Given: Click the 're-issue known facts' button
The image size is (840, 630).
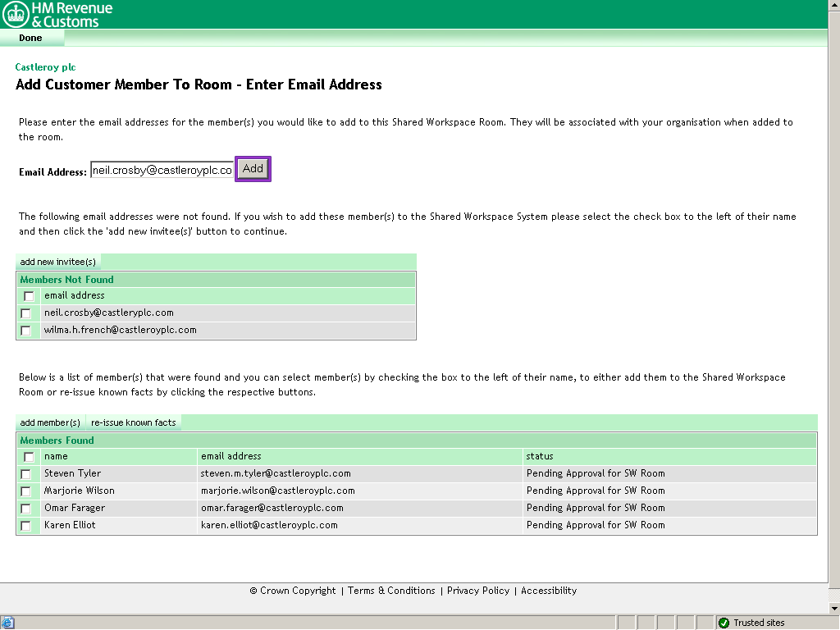Looking at the screenshot, I should click(134, 422).
